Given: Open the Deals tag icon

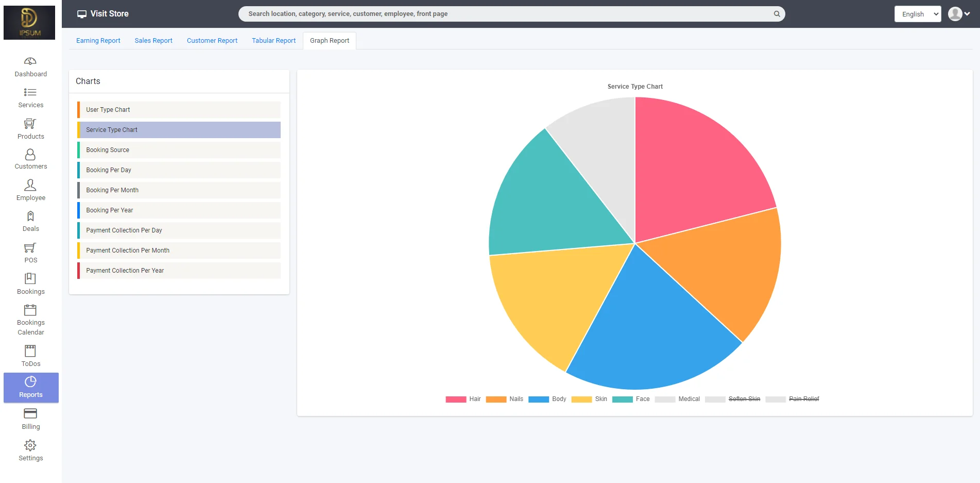Looking at the screenshot, I should [30, 216].
